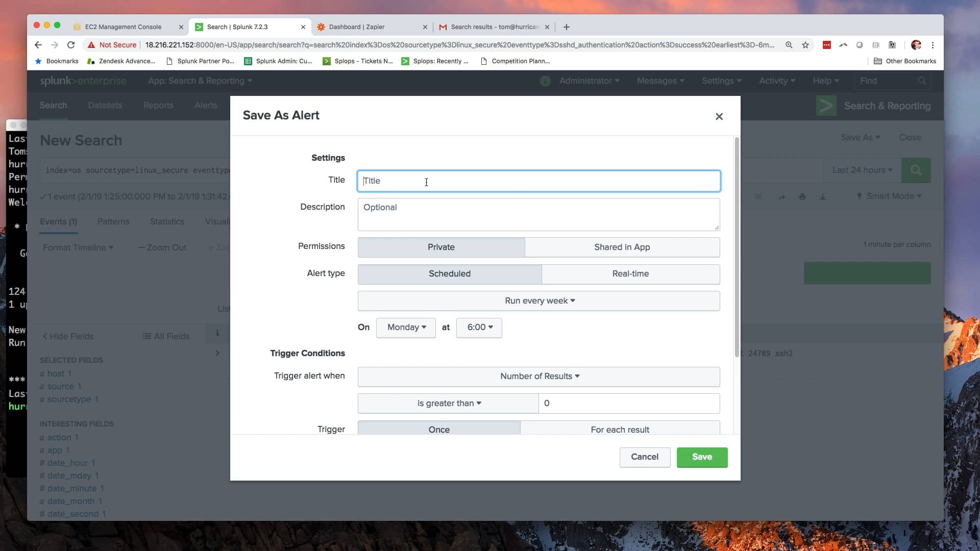Switch Alert type to Real-time
The image size is (980, 551).
tap(630, 274)
